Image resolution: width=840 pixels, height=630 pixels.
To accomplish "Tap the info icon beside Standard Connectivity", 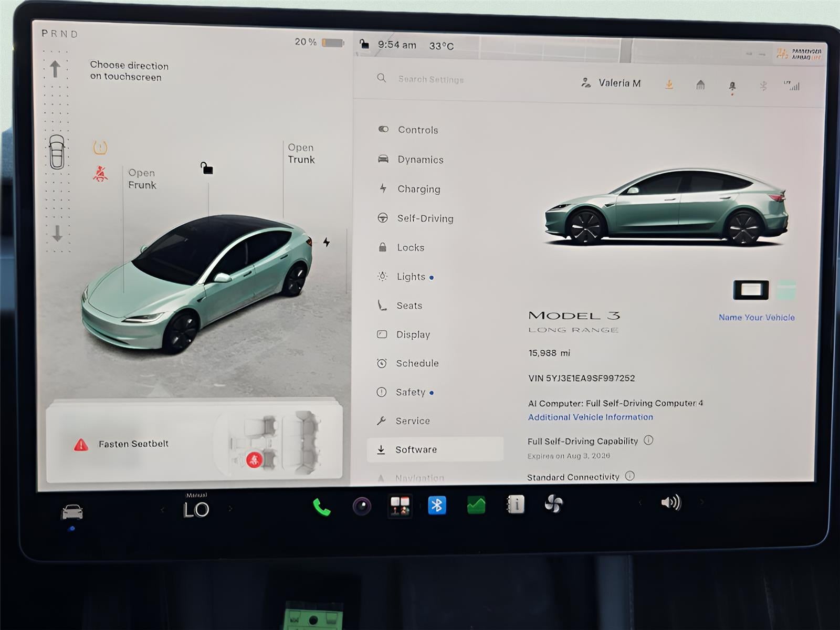I will [630, 476].
